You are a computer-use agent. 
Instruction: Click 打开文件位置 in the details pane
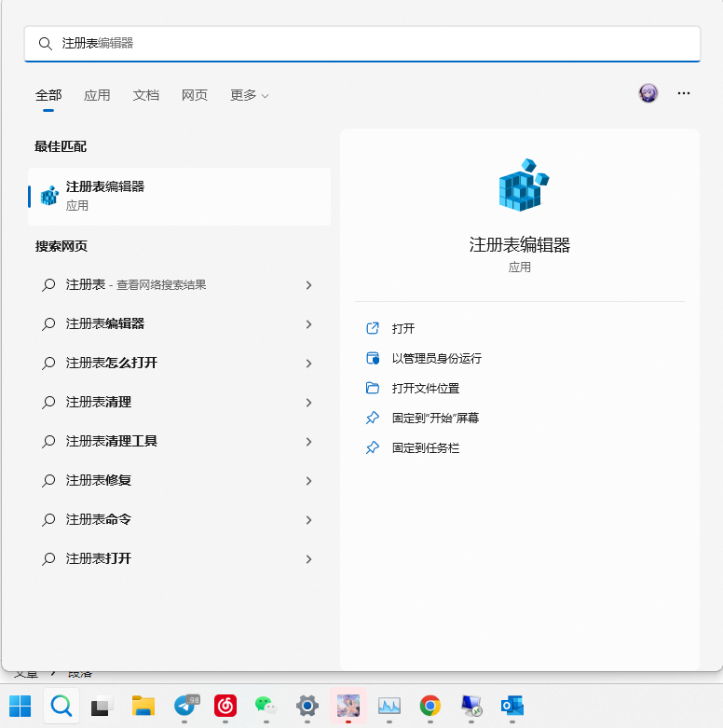(x=425, y=388)
